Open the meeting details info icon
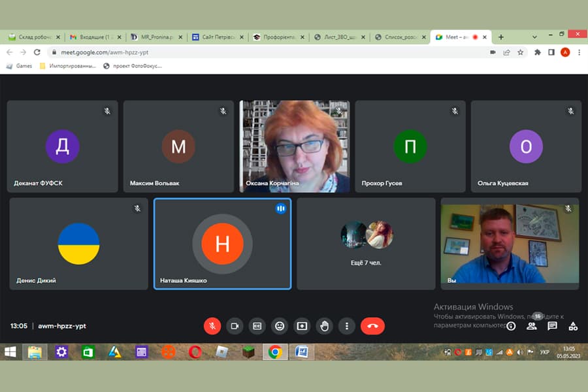This screenshot has height=392, width=588. [x=511, y=325]
